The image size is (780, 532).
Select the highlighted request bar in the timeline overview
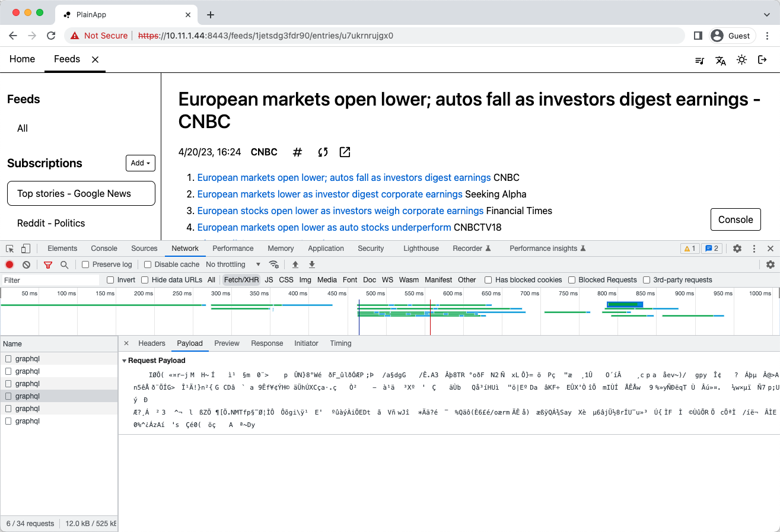[625, 304]
